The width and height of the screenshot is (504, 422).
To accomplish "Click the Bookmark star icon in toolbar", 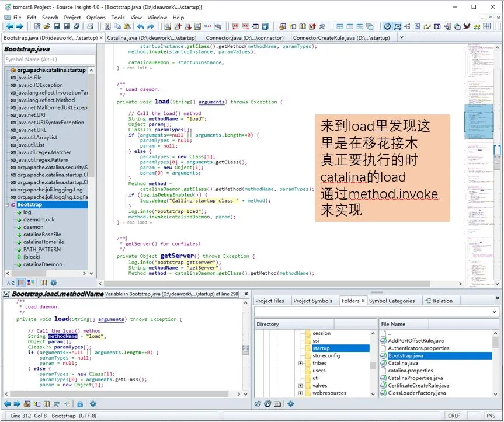I will click(x=265, y=27).
